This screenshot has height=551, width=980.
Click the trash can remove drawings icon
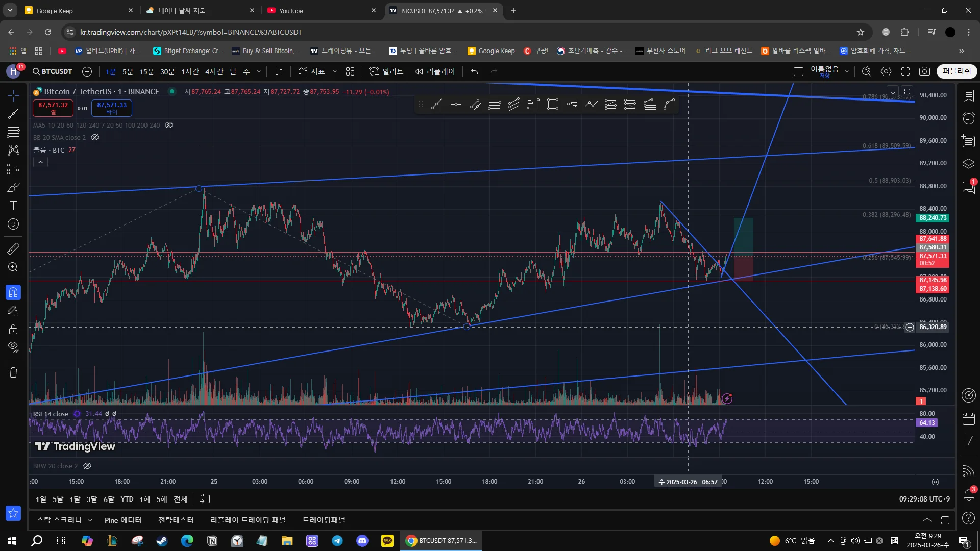pyautogui.click(x=13, y=372)
